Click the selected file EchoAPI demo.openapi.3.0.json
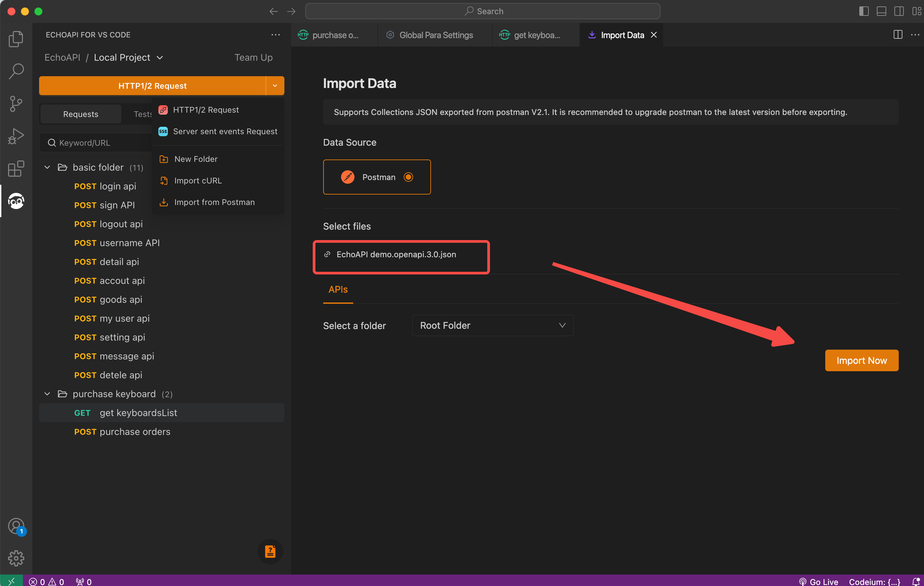This screenshot has width=924, height=586. [x=396, y=254]
